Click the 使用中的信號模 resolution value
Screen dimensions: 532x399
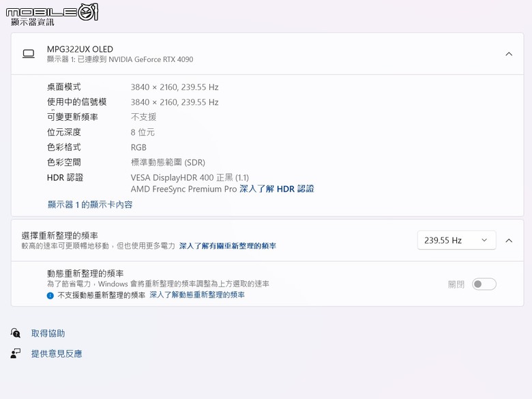pyautogui.click(x=175, y=102)
